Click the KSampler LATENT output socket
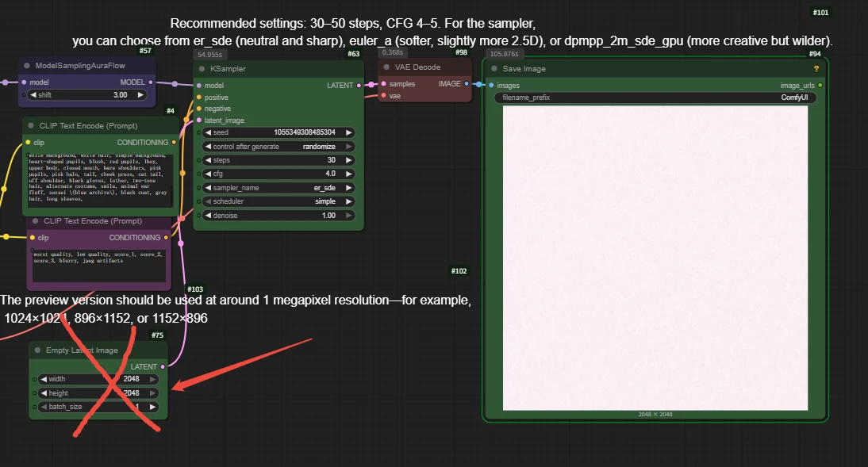 point(359,85)
